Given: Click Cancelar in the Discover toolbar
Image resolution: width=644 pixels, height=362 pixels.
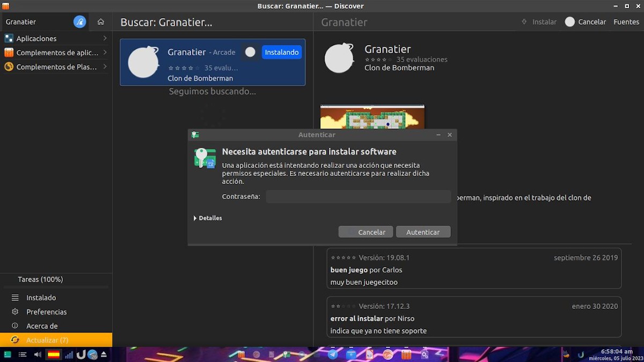Looking at the screenshot, I should coord(586,22).
